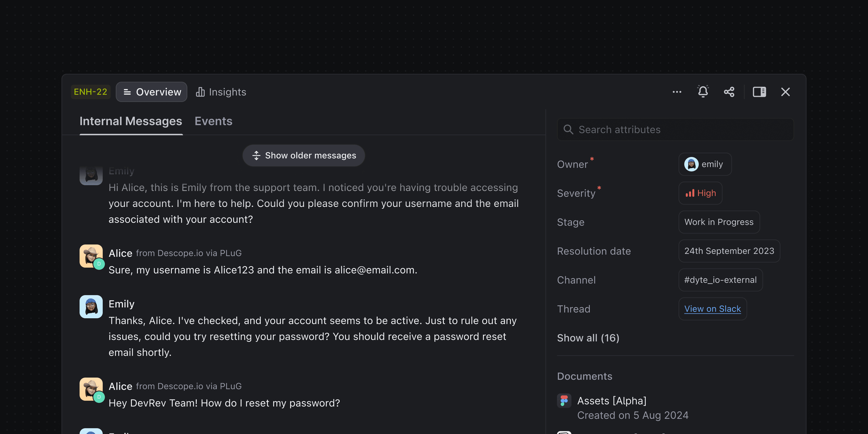Screen dimensions: 868x434
Task: Expand Show all (16) attributes
Action: [x=588, y=338]
